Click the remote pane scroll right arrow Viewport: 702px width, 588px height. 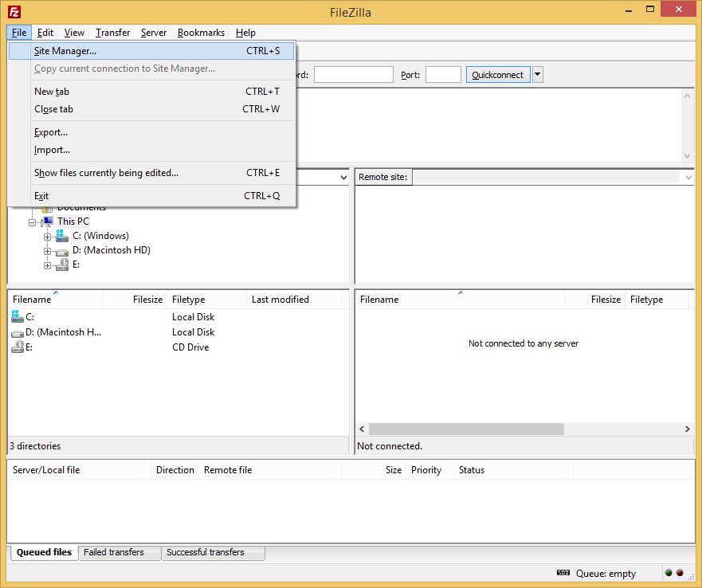pyautogui.click(x=687, y=429)
